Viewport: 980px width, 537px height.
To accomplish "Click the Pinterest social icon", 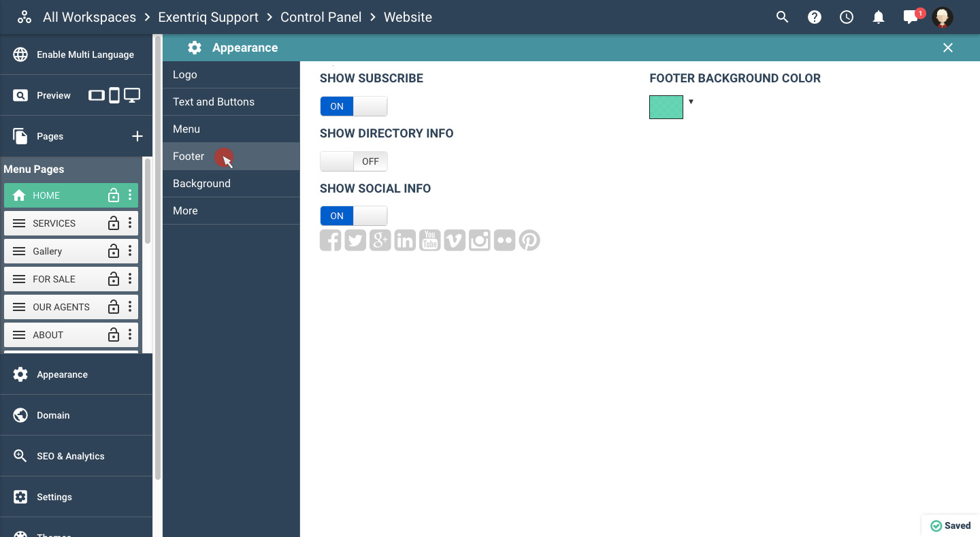I will (529, 240).
